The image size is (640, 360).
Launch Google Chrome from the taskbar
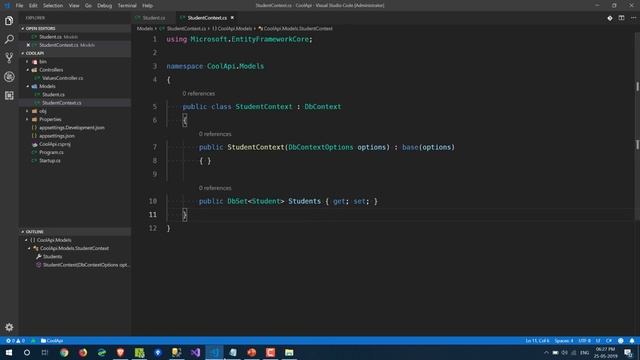(64, 353)
